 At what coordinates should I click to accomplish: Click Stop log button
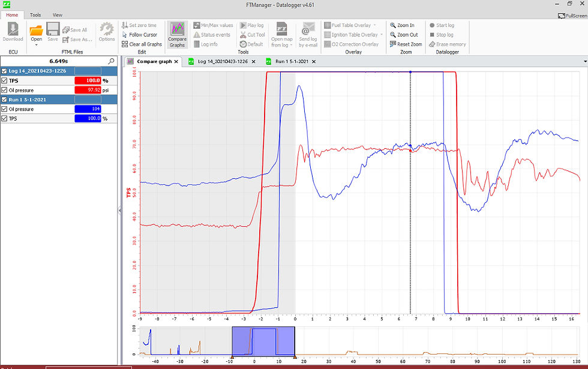pyautogui.click(x=441, y=35)
